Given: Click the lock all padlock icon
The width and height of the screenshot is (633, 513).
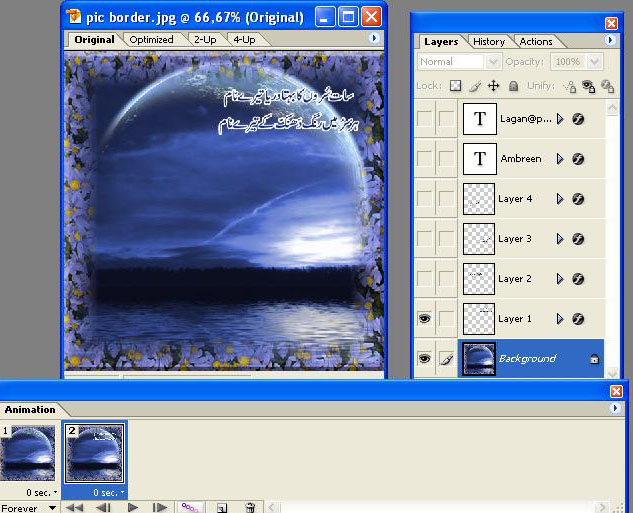Looking at the screenshot, I should tap(513, 87).
